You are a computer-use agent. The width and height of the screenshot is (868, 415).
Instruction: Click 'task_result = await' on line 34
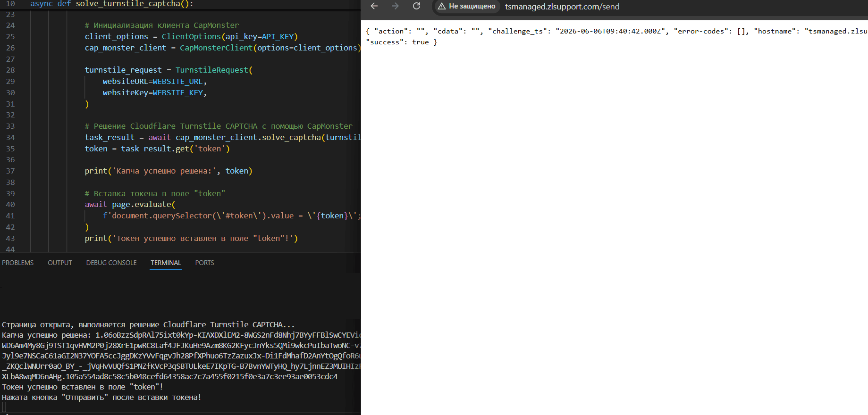pos(128,137)
